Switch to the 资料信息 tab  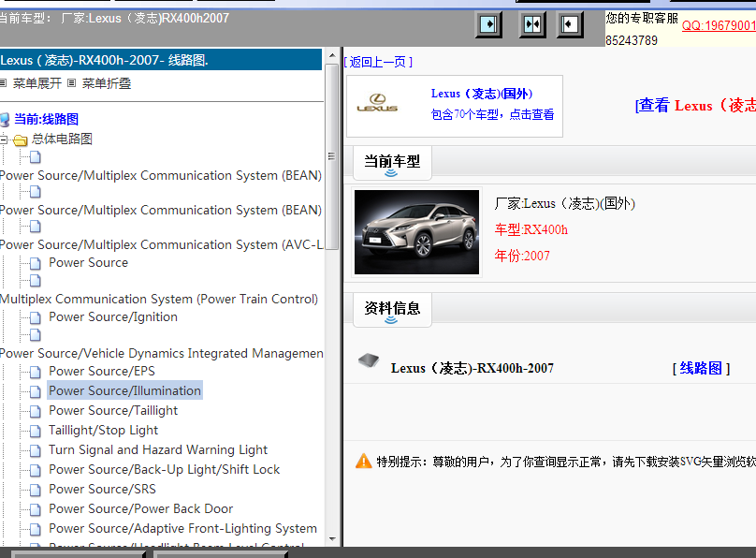392,310
